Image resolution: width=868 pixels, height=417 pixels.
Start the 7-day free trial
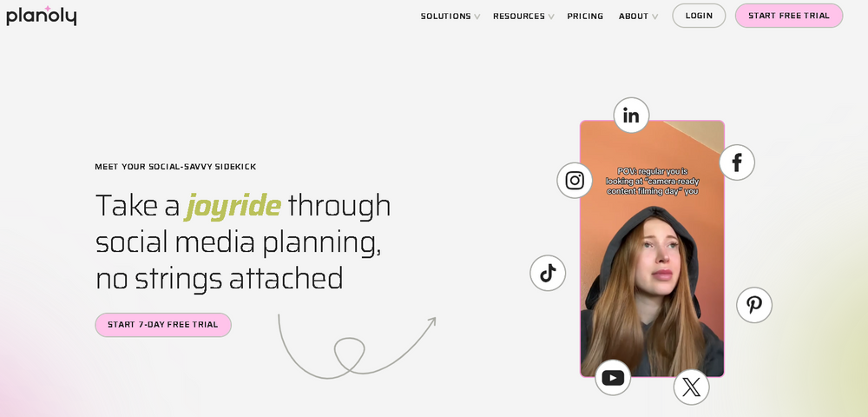[x=163, y=325]
